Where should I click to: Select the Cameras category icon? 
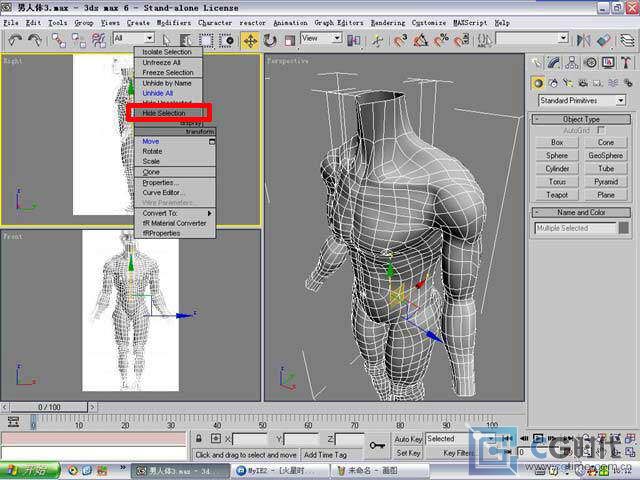(x=583, y=83)
